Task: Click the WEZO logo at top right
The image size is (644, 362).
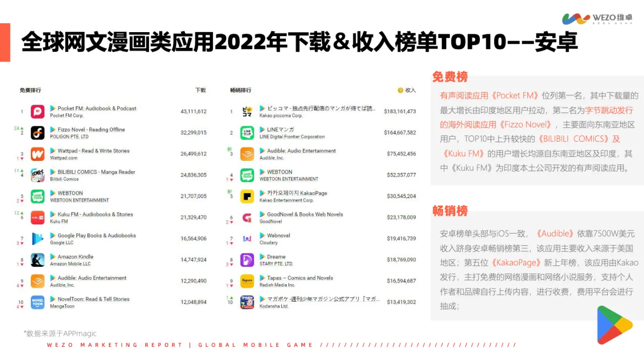Action: [597, 19]
